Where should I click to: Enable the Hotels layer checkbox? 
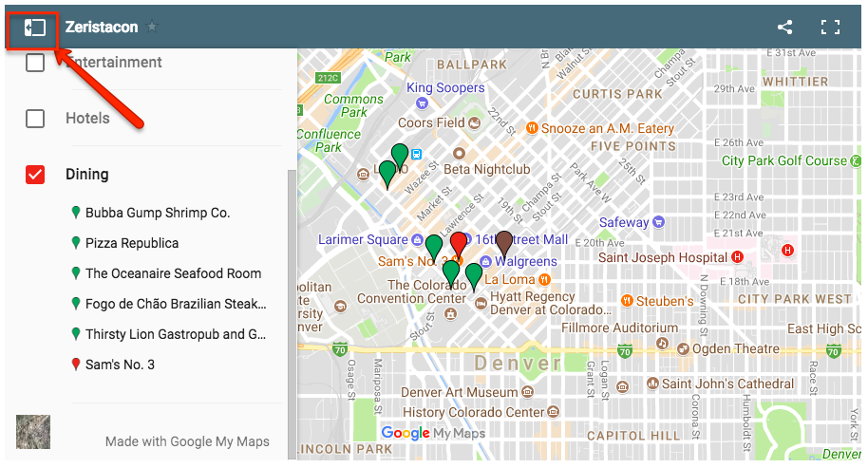(35, 119)
